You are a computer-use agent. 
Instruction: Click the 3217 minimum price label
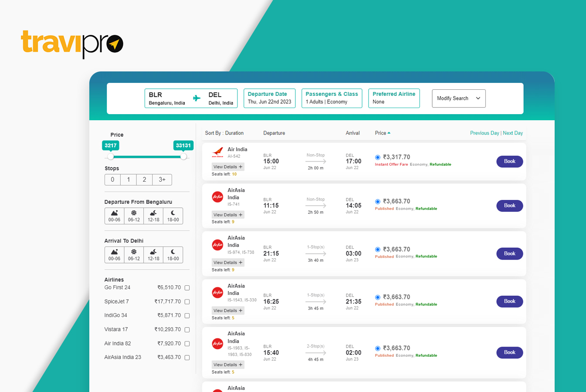pyautogui.click(x=111, y=145)
